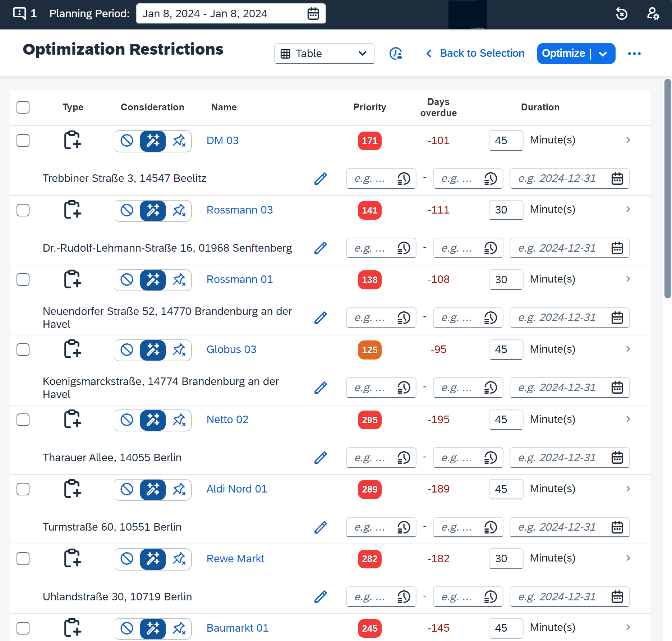Expand the Optimize button dropdown arrow

point(603,54)
